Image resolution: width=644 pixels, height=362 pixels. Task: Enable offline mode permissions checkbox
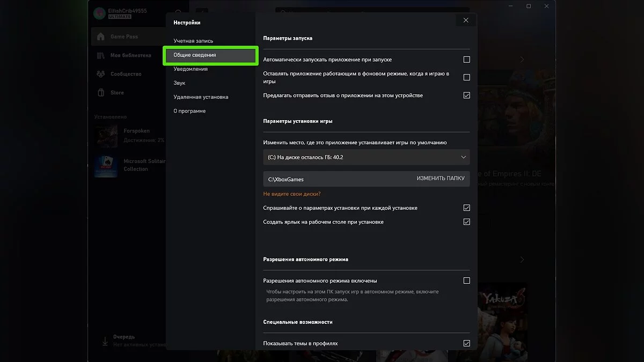coord(466,280)
